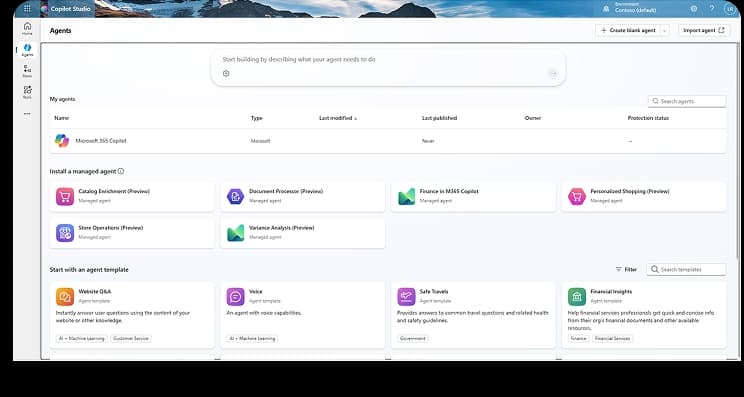Viewport: 744px width, 397px height.
Task: Click the gear icon in the prompt box
Action: [226, 73]
